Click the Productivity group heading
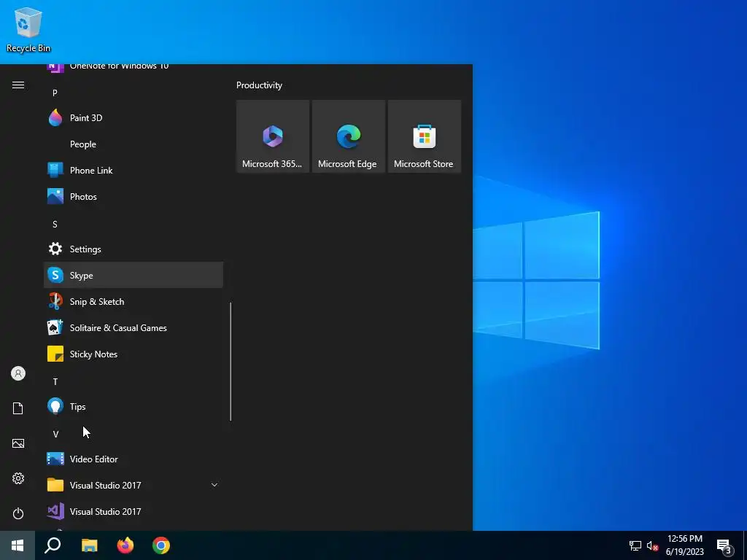This screenshot has height=560, width=747. pyautogui.click(x=259, y=85)
